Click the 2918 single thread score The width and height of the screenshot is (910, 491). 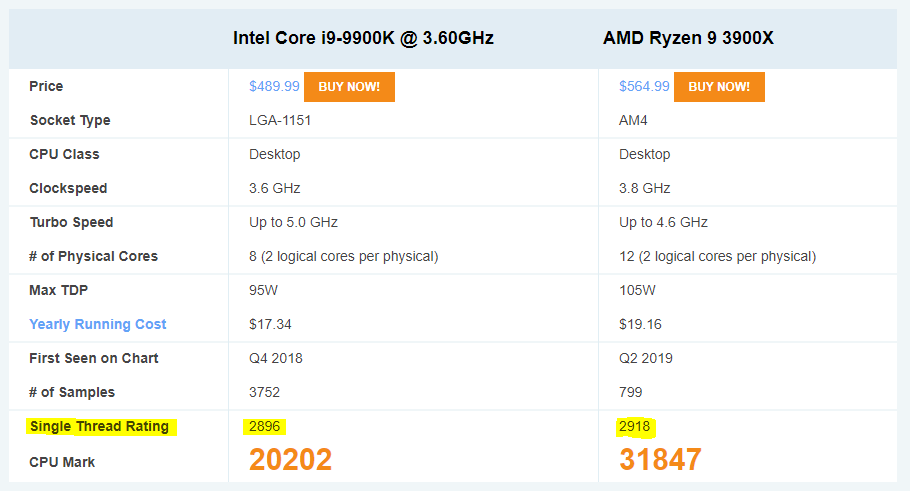(634, 427)
